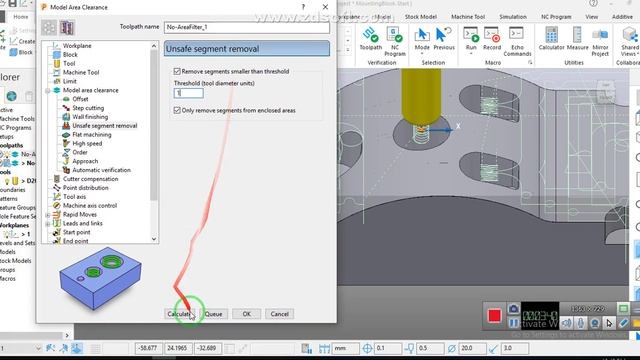
Task: Click first dialog toolbar icon beside Toolpath name
Action: click(x=49, y=28)
